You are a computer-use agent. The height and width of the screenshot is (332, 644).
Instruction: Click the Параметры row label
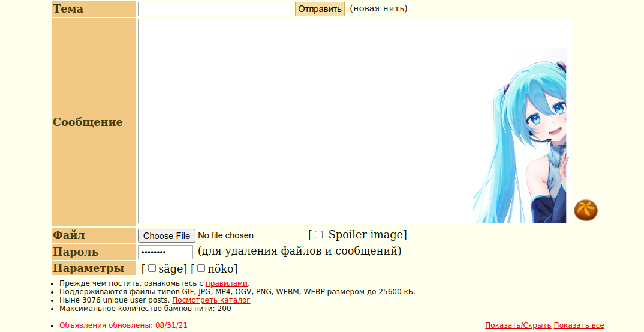tap(88, 268)
